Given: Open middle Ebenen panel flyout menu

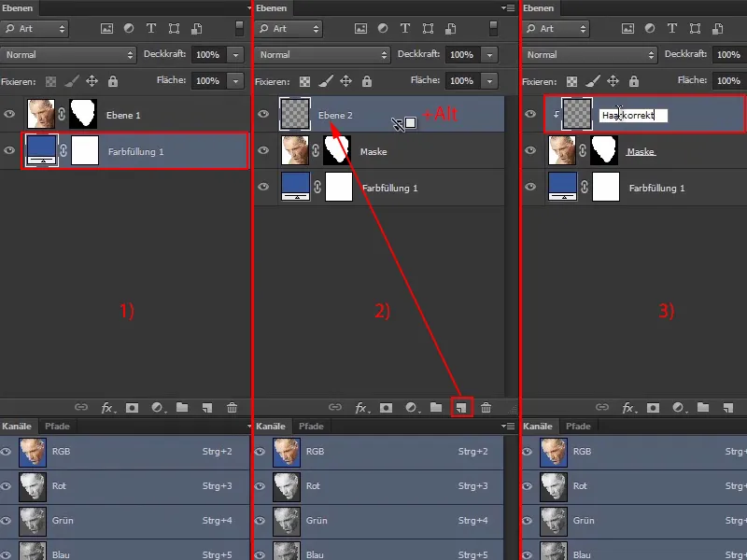Looking at the screenshot, I should tap(508, 7).
